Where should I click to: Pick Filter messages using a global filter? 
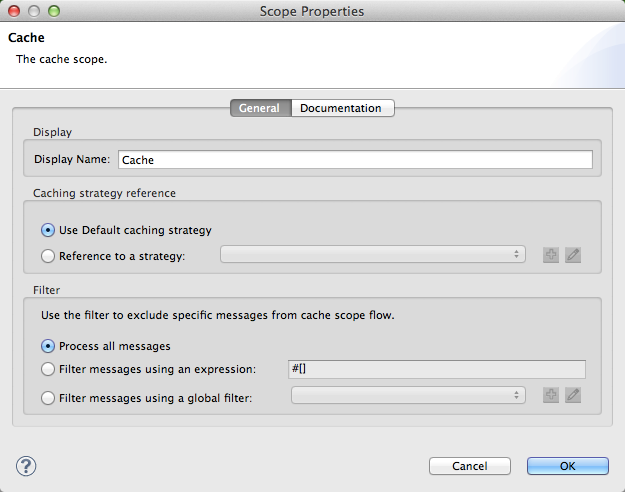tap(48, 396)
